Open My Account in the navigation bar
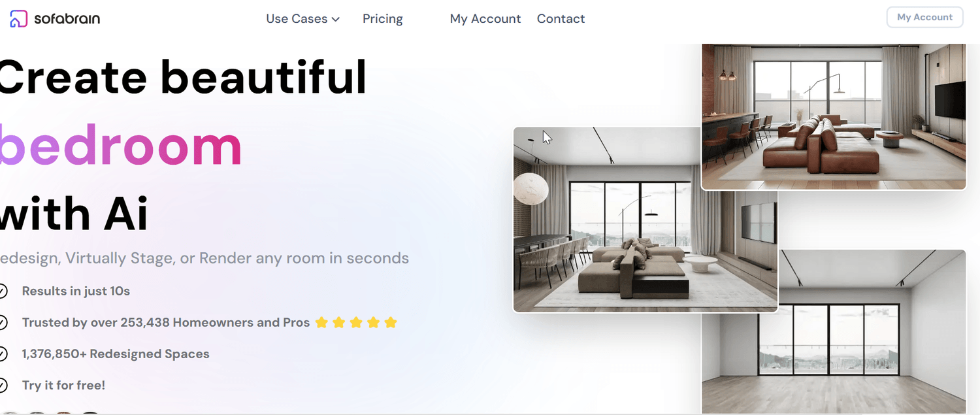Image resolution: width=980 pixels, height=415 pixels. (485, 19)
